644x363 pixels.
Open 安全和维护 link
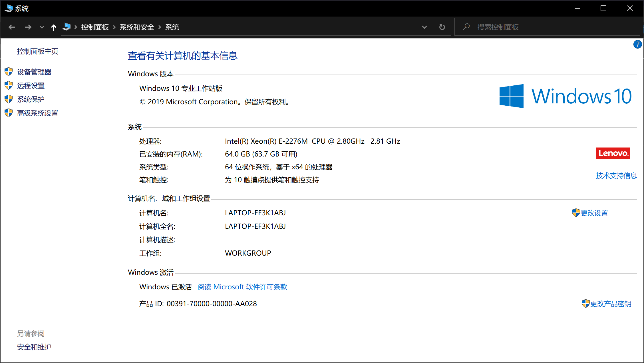(x=34, y=347)
